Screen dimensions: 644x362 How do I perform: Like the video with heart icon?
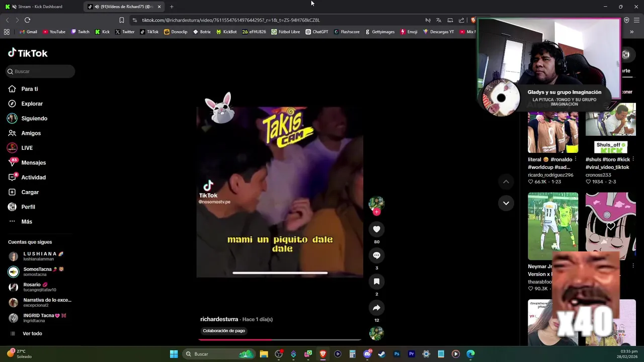[376, 229]
